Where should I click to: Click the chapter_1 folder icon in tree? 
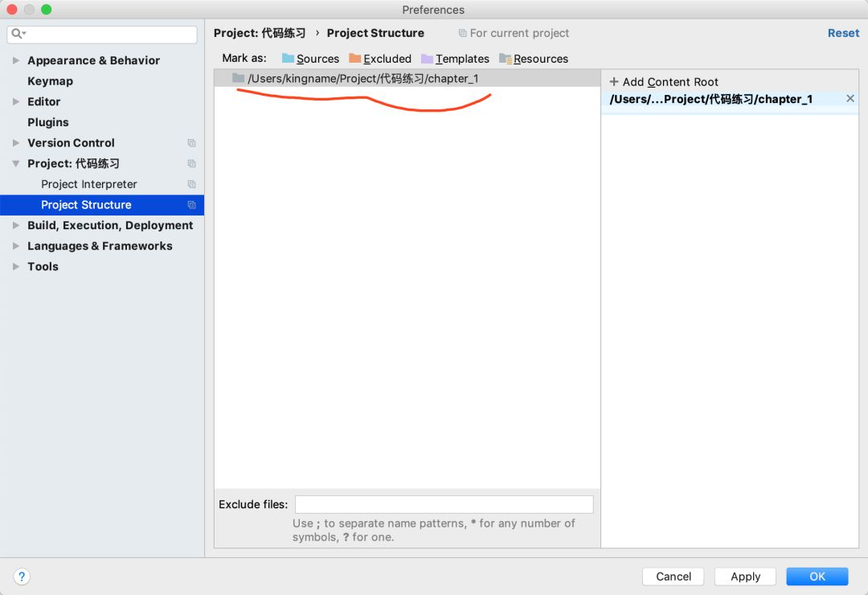(x=239, y=78)
